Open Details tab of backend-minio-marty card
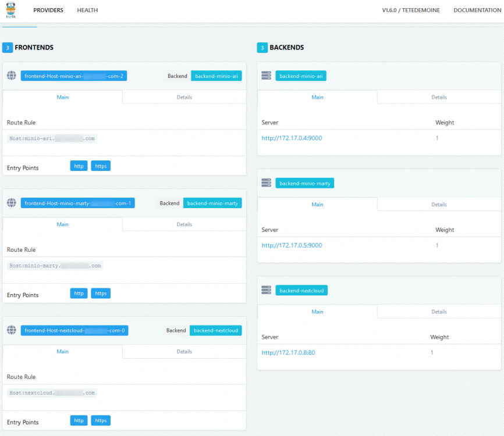The width and height of the screenshot is (504, 436). coord(439,205)
